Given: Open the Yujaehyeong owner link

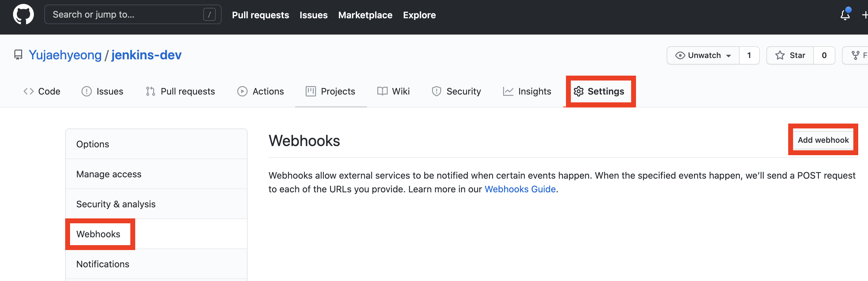Looking at the screenshot, I should tap(65, 55).
